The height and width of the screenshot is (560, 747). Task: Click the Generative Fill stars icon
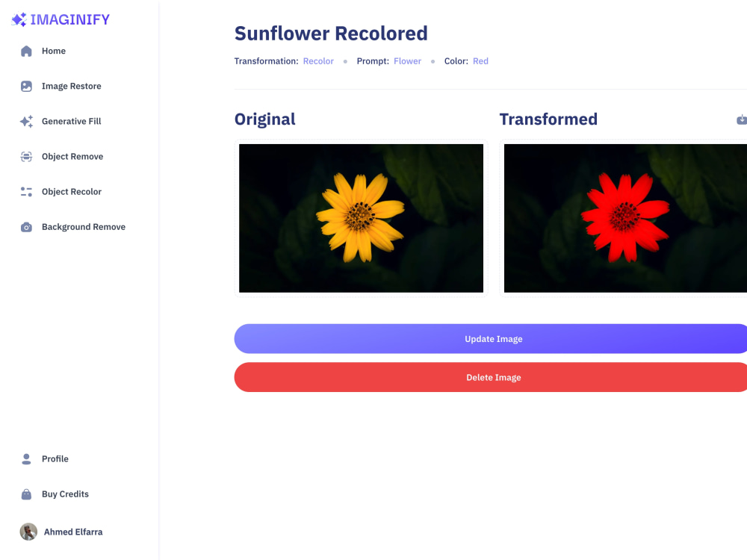click(26, 122)
